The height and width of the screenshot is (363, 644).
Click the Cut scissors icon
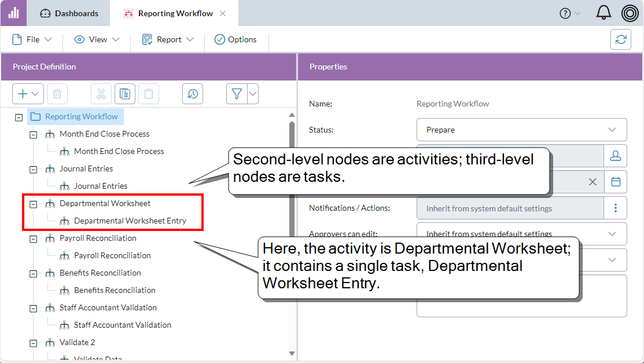[101, 94]
